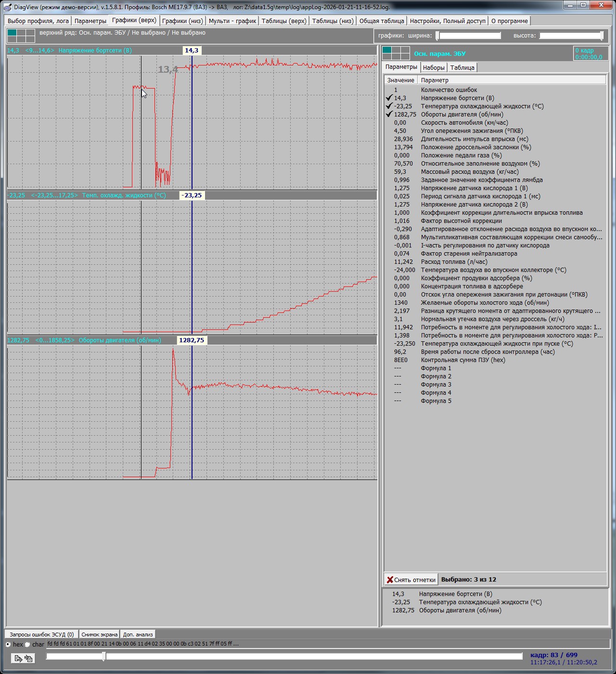This screenshot has width=616, height=674.
Task: Click the graph ширина slider handle
Action: pyautogui.click(x=437, y=36)
